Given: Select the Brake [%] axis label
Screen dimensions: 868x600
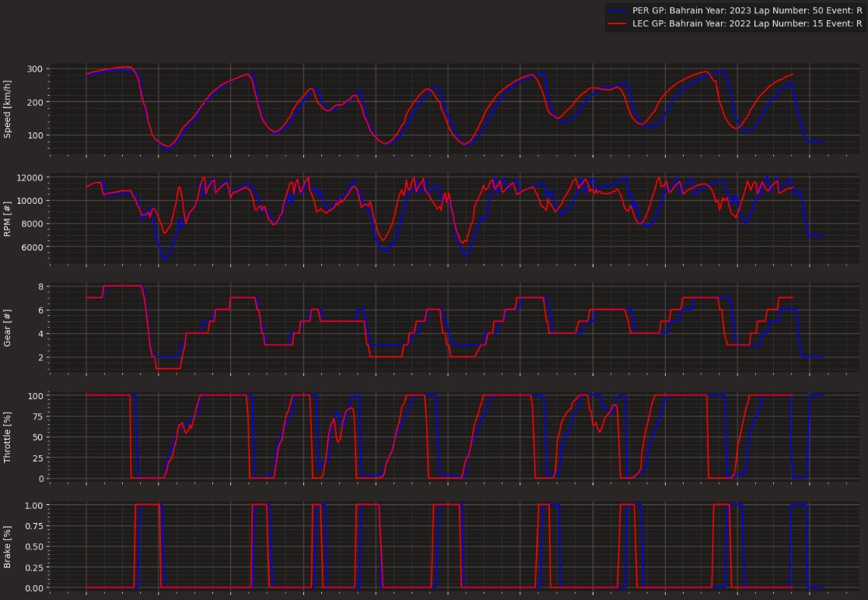Looking at the screenshot, I should point(8,546).
